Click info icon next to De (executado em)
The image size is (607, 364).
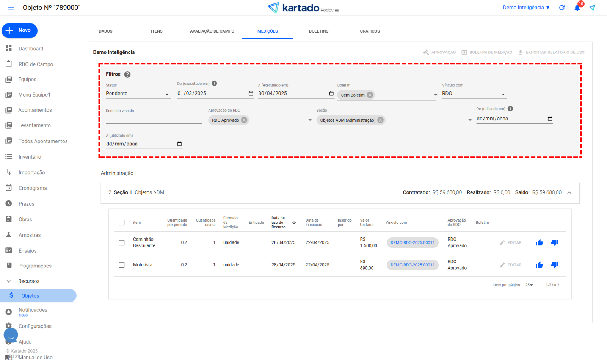point(214,84)
